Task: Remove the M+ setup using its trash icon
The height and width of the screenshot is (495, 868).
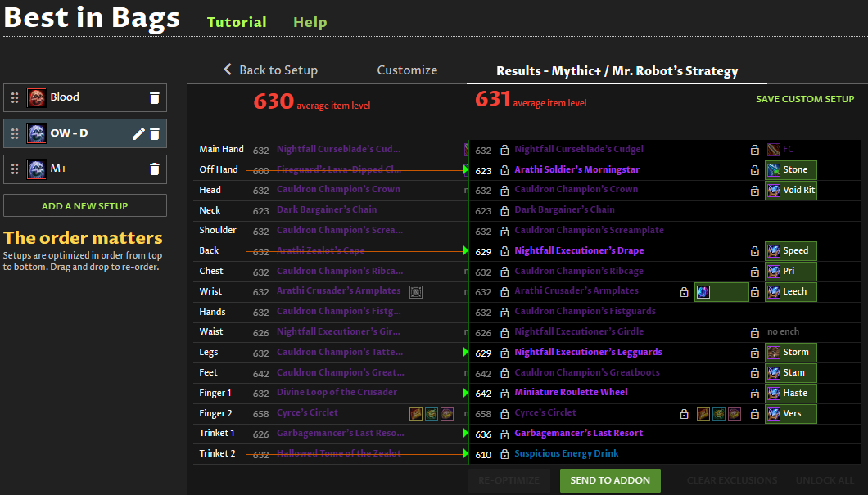Action: [x=155, y=169]
